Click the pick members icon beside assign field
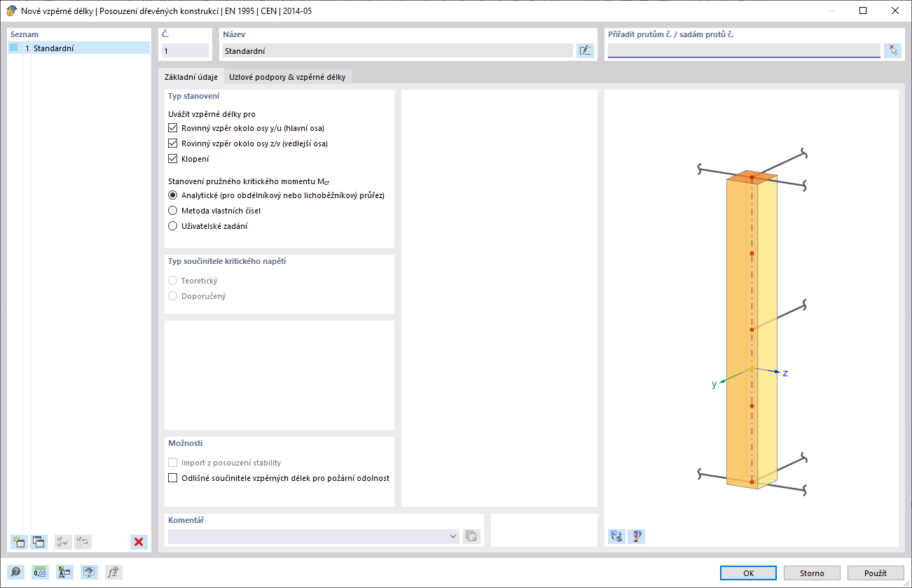Viewport: 912px width, 588px height. 892,50
